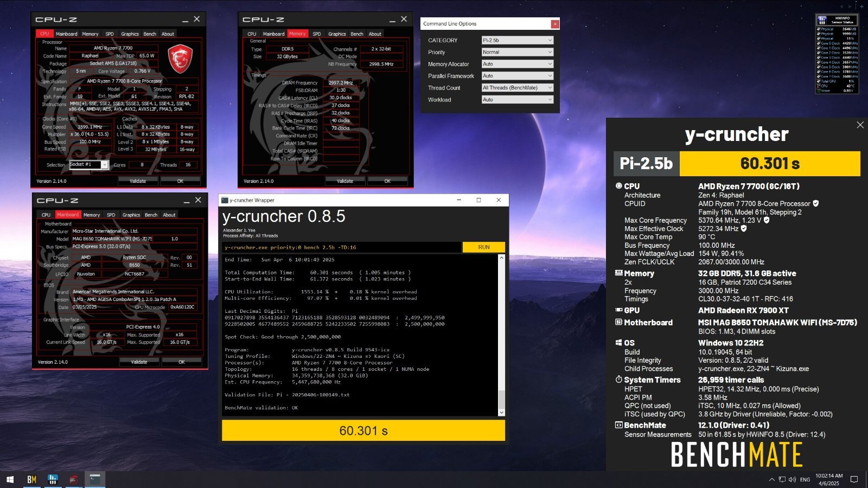
Task: Click the yellow 60.301 s result bar in wrapper
Action: [x=363, y=431]
